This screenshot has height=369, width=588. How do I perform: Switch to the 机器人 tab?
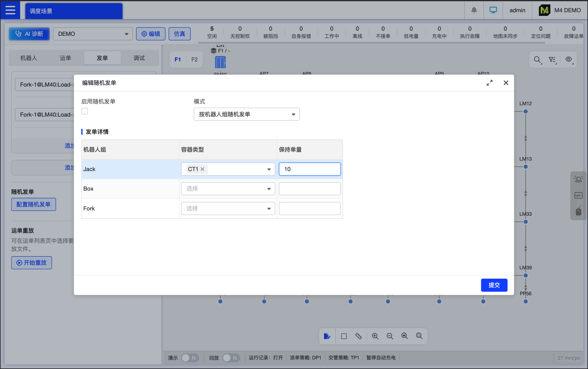pyautogui.click(x=29, y=58)
